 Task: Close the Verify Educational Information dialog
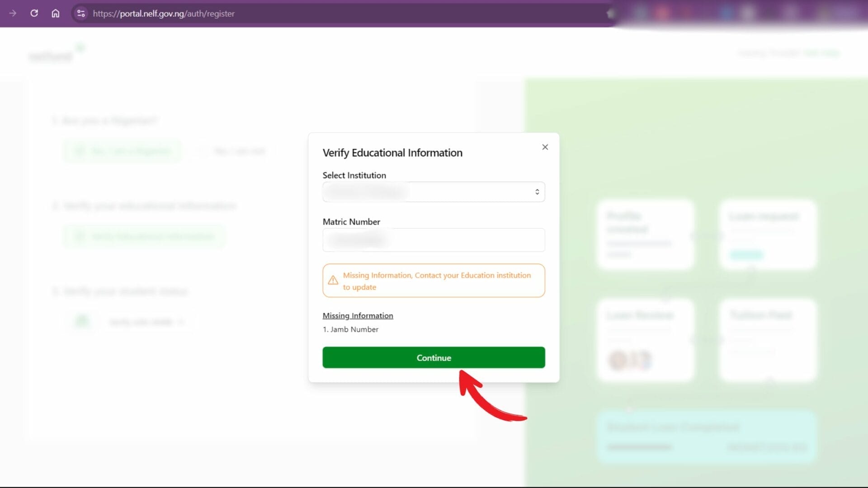click(x=545, y=147)
